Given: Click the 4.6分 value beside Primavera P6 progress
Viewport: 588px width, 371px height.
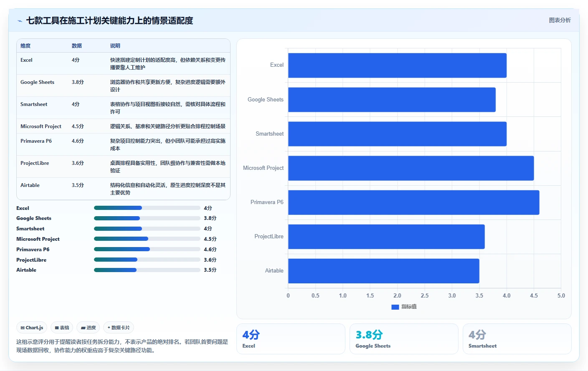Looking at the screenshot, I should (210, 250).
